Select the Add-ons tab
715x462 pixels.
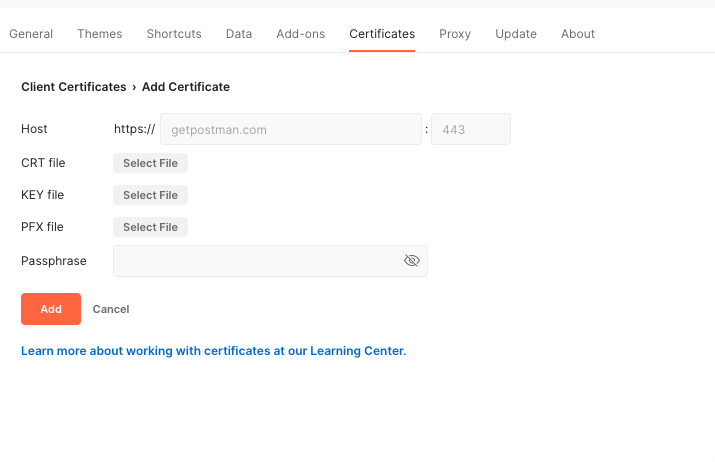(x=301, y=34)
